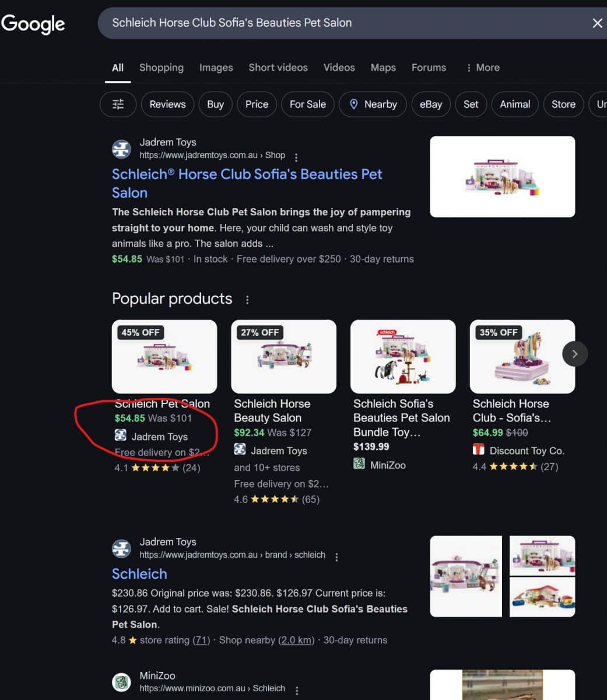This screenshot has height=700, width=607.
Task: Click the $54.85 price in first result
Action: click(127, 259)
